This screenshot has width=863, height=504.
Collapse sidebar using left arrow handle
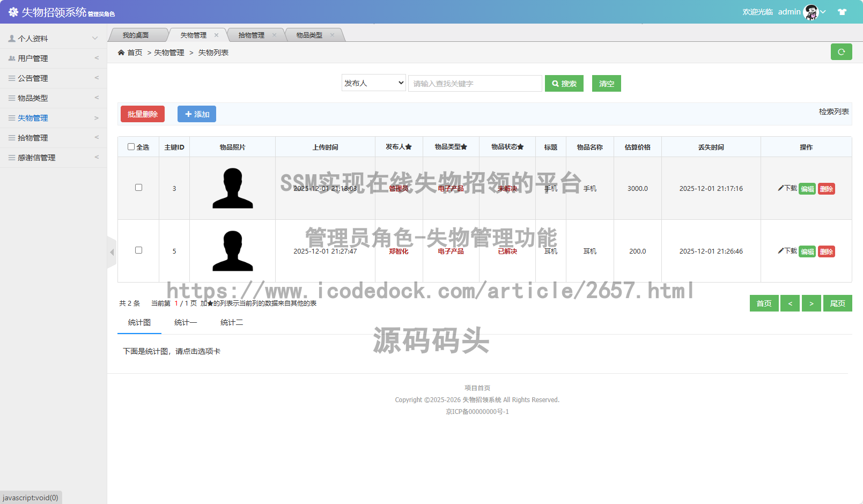coord(112,252)
